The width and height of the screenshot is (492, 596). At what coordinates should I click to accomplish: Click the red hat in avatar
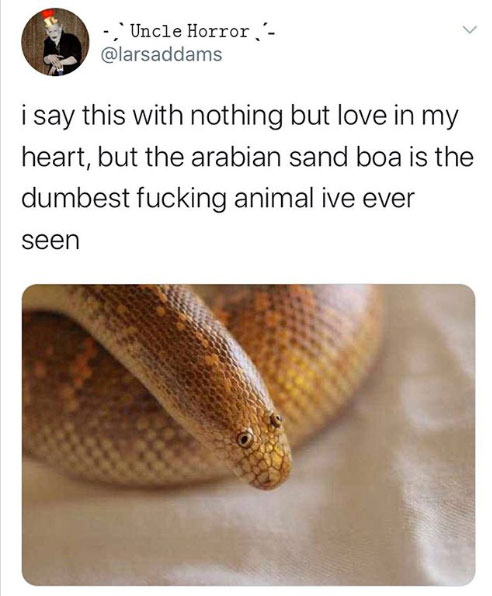(48, 16)
